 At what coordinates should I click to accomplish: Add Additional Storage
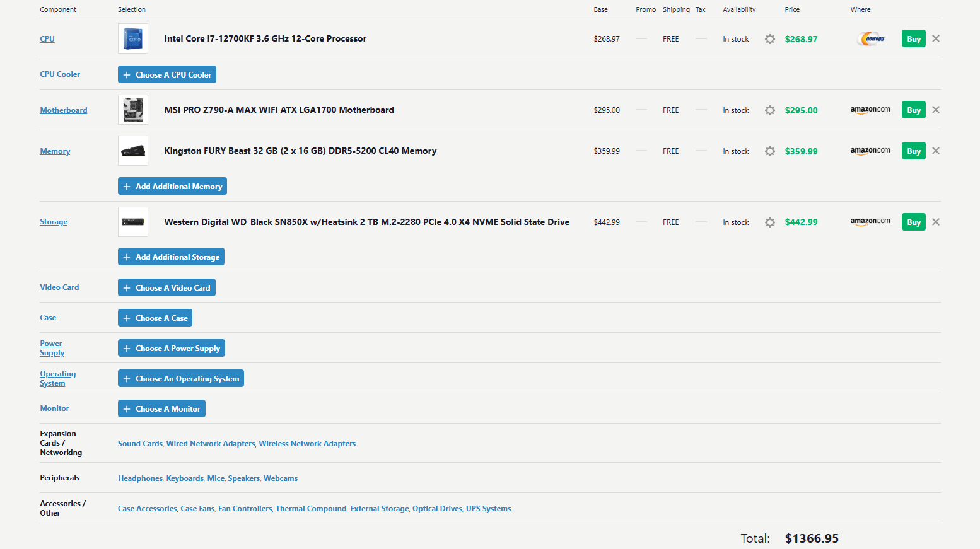pyautogui.click(x=171, y=257)
